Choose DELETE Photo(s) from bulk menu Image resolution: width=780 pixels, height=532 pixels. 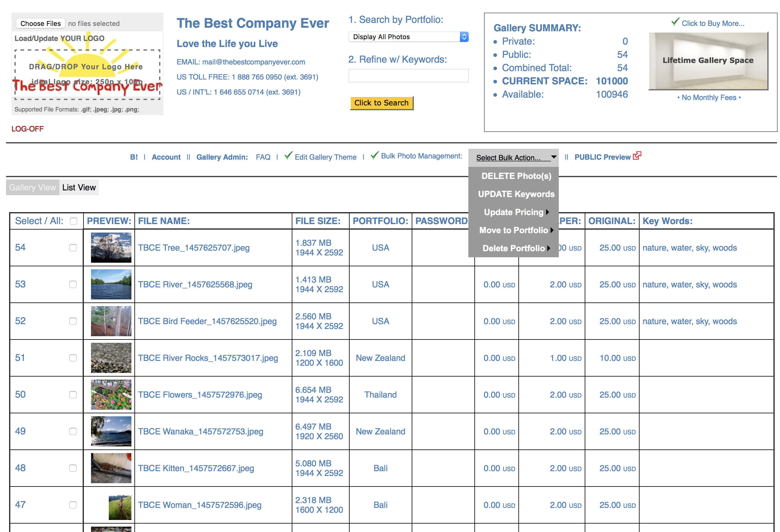pos(516,176)
